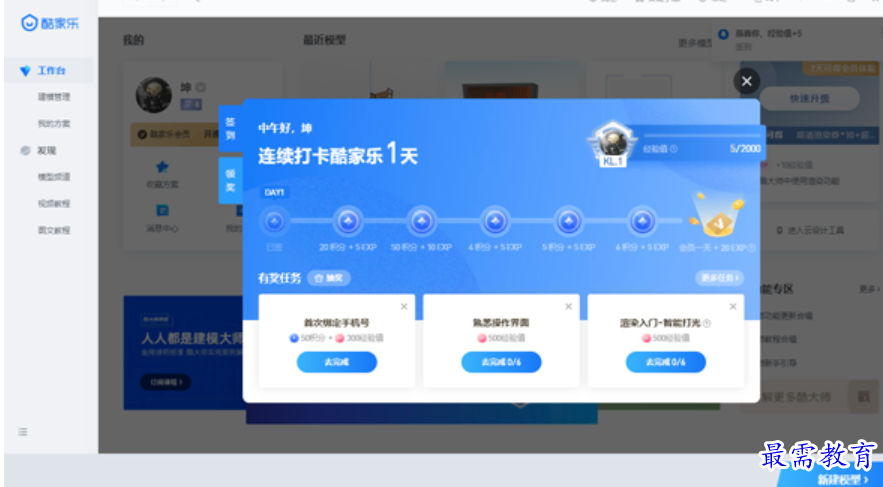Screen dimensions: 883x487
Task: Click the diamond icon beside 工作台
Action: tap(25, 71)
